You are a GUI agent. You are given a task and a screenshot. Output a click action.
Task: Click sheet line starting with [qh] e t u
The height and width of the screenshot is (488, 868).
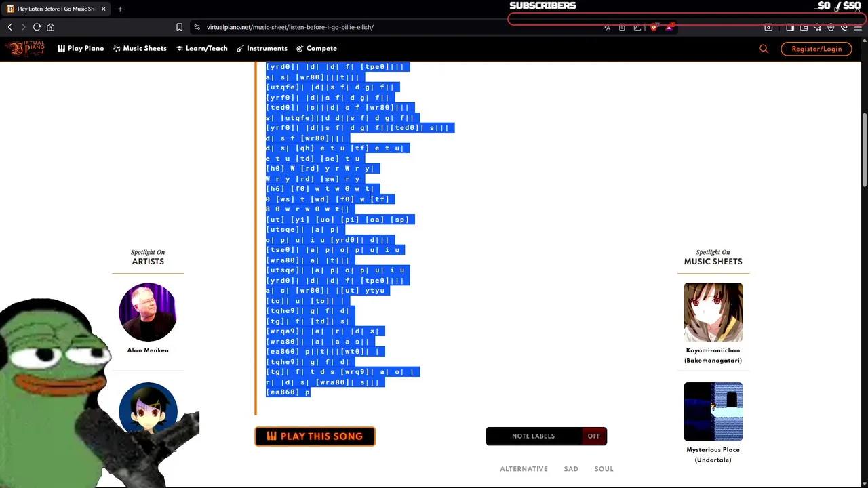pyautogui.click(x=338, y=148)
